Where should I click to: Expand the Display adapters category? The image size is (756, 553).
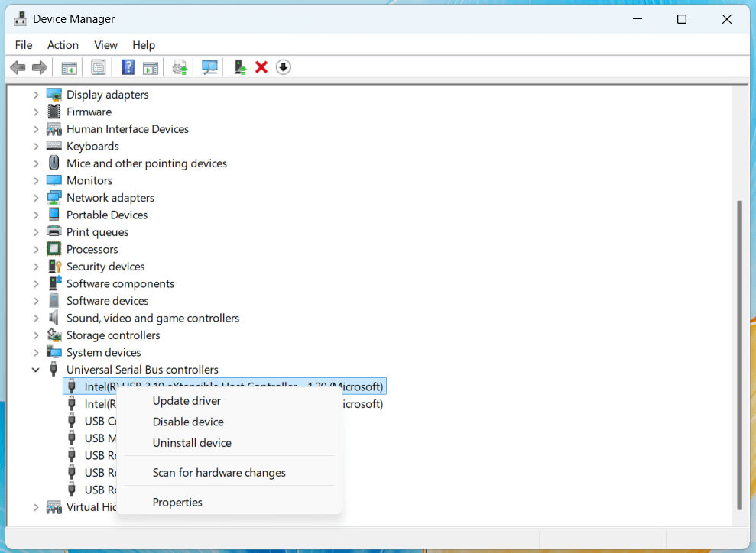[x=36, y=94]
